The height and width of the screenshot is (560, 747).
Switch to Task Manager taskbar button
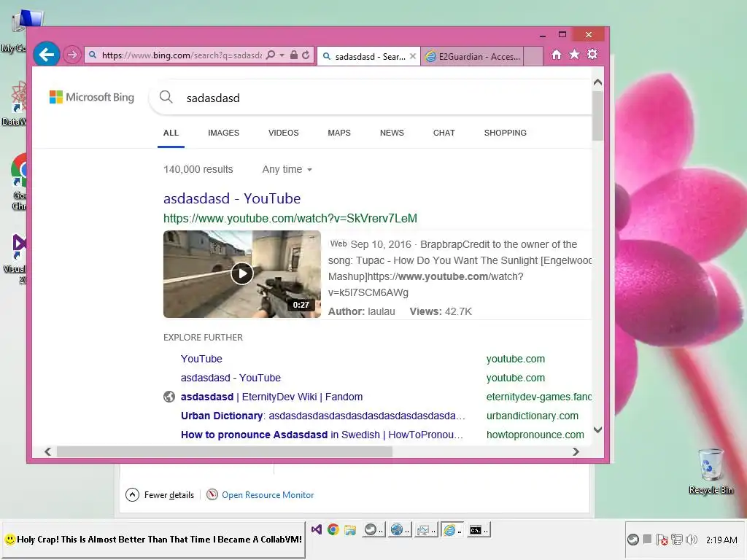pos(425,529)
